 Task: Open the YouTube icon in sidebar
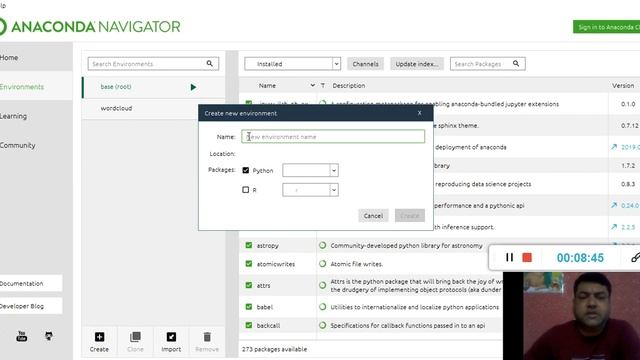coord(22,336)
